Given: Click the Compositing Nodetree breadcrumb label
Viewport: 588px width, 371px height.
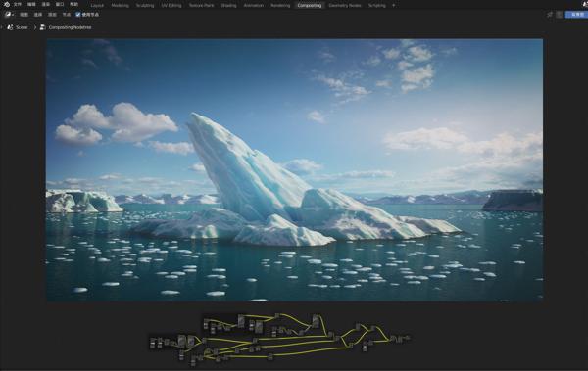Looking at the screenshot, I should [70, 27].
